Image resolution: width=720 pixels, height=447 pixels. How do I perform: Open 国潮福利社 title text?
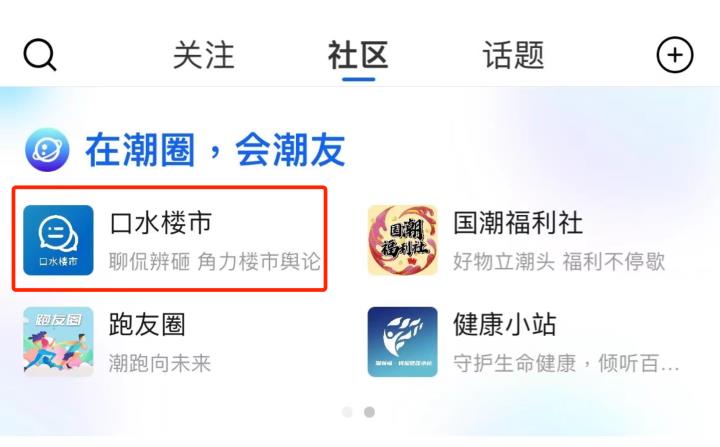point(518,223)
